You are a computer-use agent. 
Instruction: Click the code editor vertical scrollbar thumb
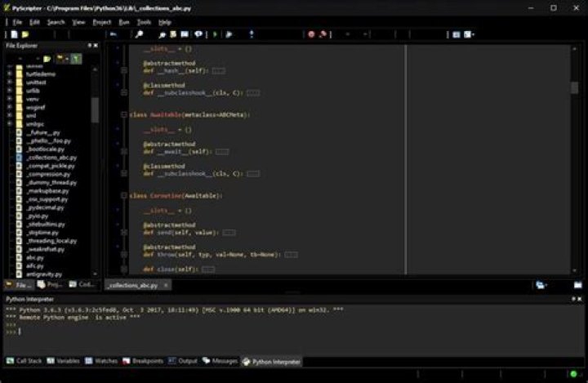(574, 87)
